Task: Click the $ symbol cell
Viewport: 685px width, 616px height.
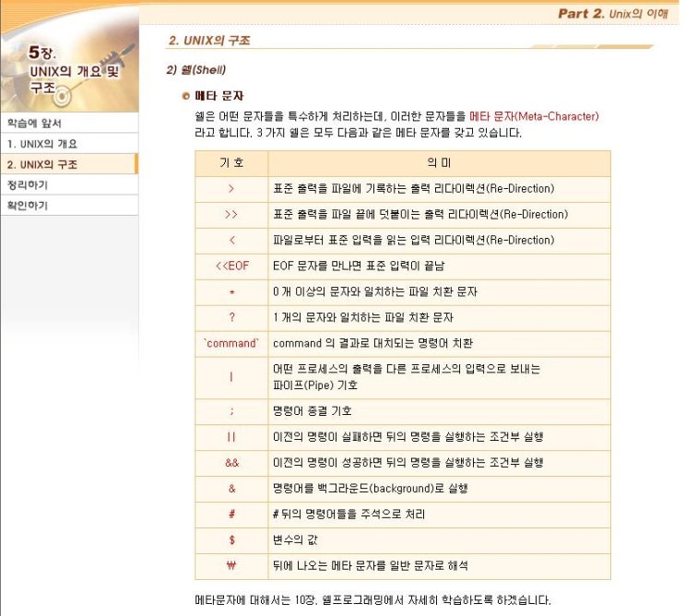Action: (x=231, y=540)
